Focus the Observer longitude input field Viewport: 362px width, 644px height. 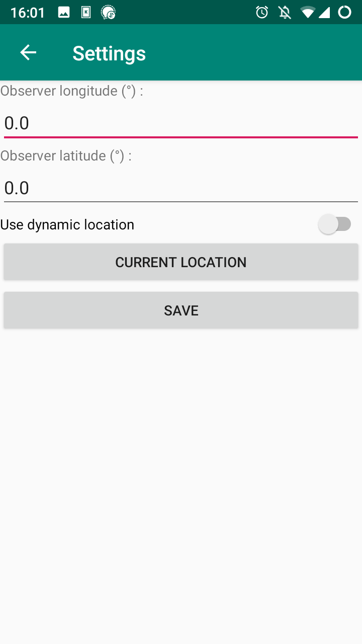tap(181, 123)
